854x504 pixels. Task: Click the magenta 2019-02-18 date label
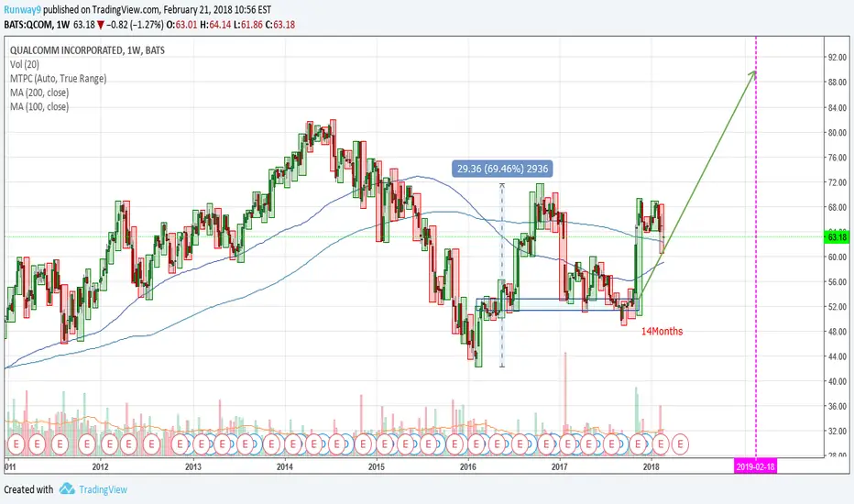point(755,467)
